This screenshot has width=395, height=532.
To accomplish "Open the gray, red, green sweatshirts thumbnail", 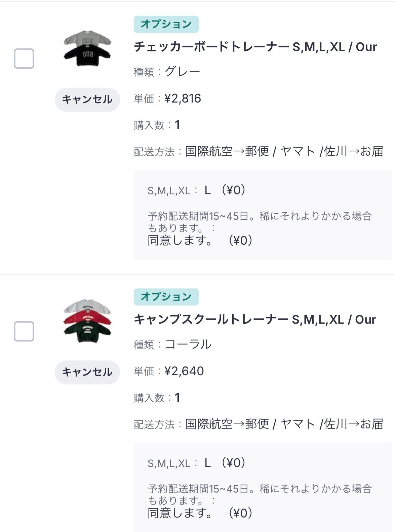I will tap(87, 321).
